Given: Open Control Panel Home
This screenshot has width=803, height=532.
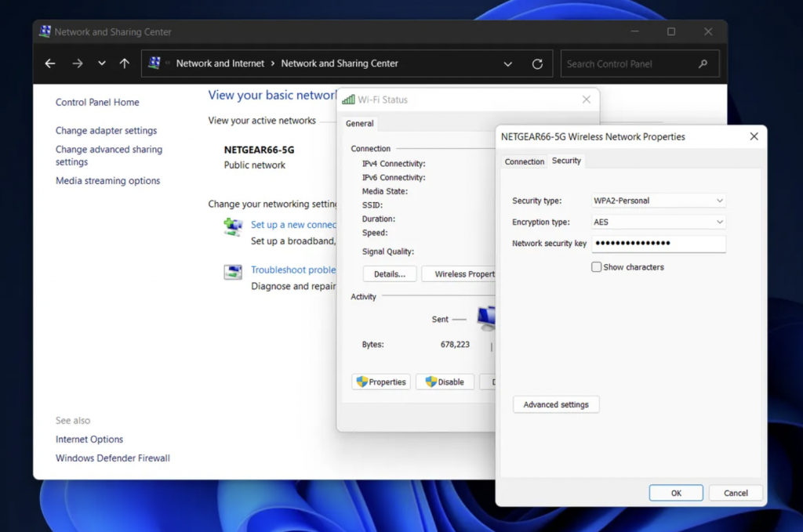Looking at the screenshot, I should 97,103.
